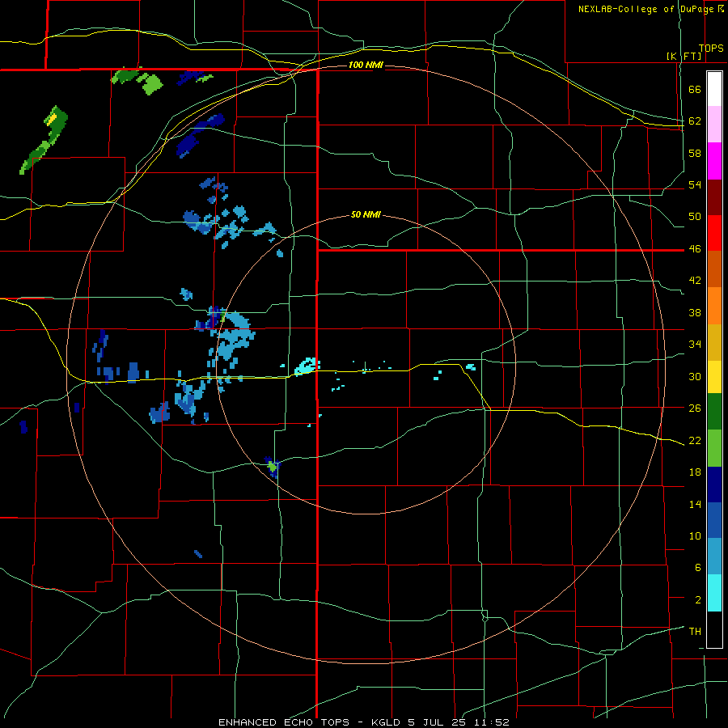The height and width of the screenshot is (728, 728).
Task: Click the 26 legend value
Action: 695,408
